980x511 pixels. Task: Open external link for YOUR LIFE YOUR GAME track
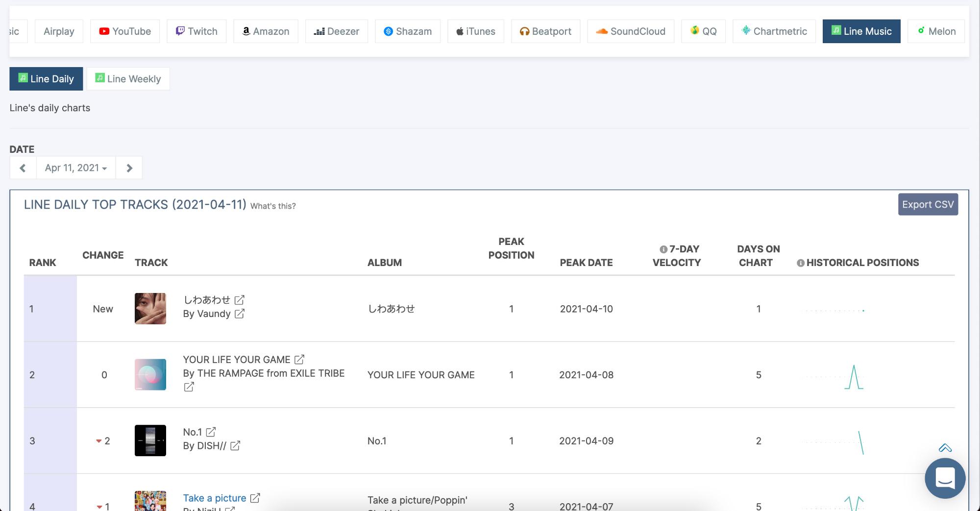pos(299,360)
